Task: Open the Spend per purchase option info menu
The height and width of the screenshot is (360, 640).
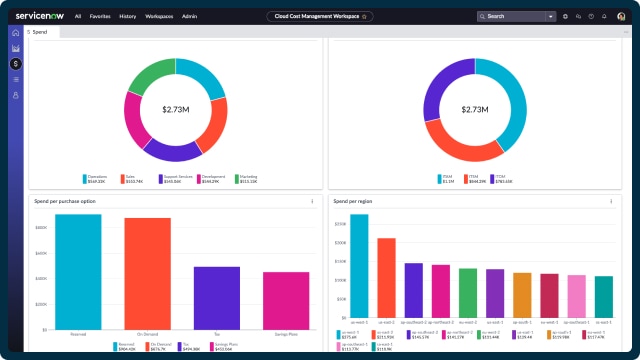Action: click(x=312, y=201)
